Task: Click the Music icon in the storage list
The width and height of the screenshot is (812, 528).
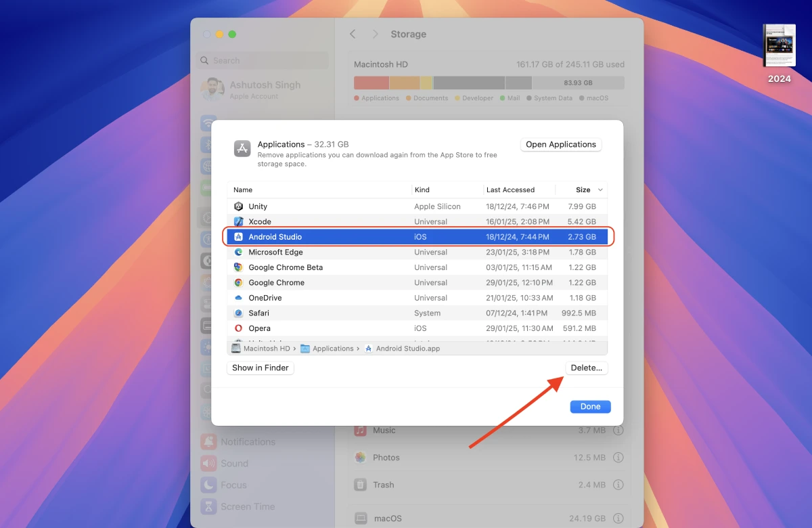Action: [x=361, y=431]
